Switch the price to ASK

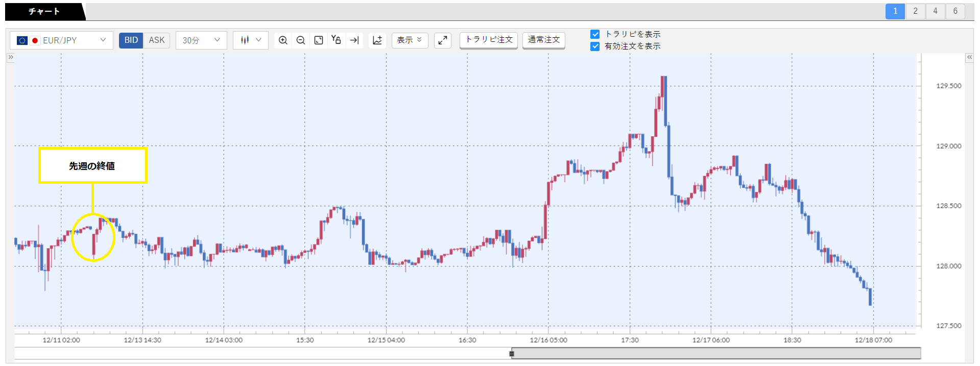[157, 40]
